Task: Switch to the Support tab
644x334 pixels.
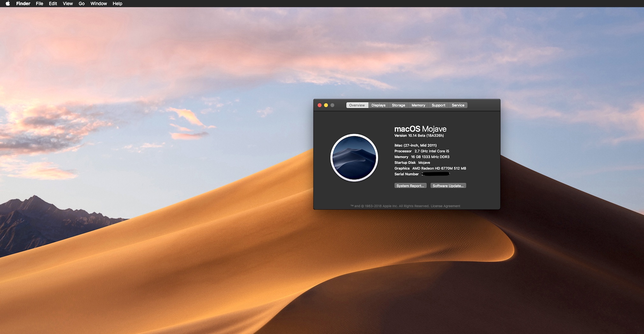Action: tap(438, 105)
